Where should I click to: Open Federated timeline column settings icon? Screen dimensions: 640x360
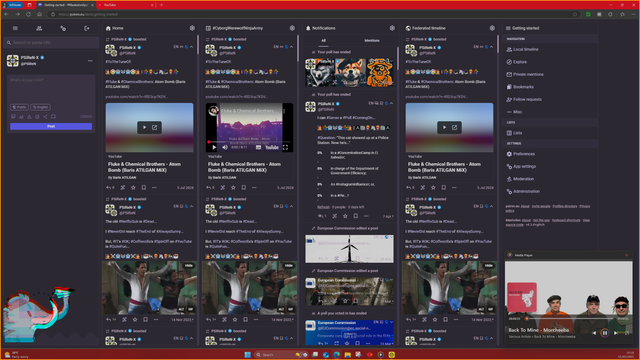(492, 28)
